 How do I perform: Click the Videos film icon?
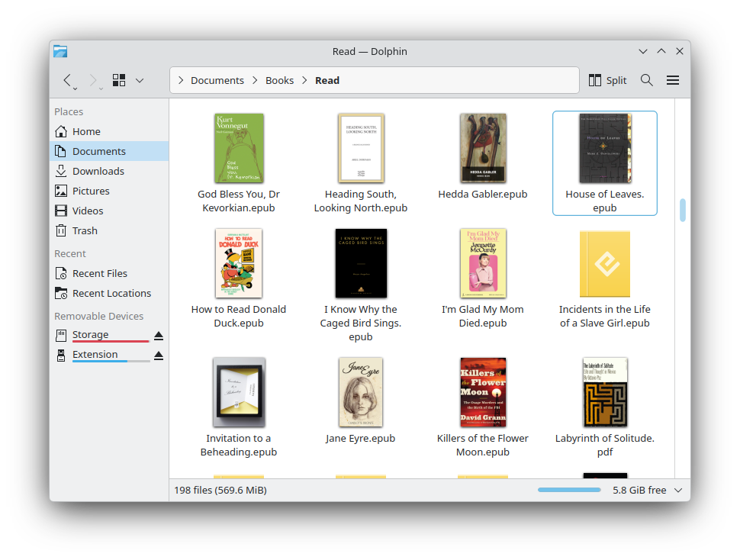pos(61,211)
